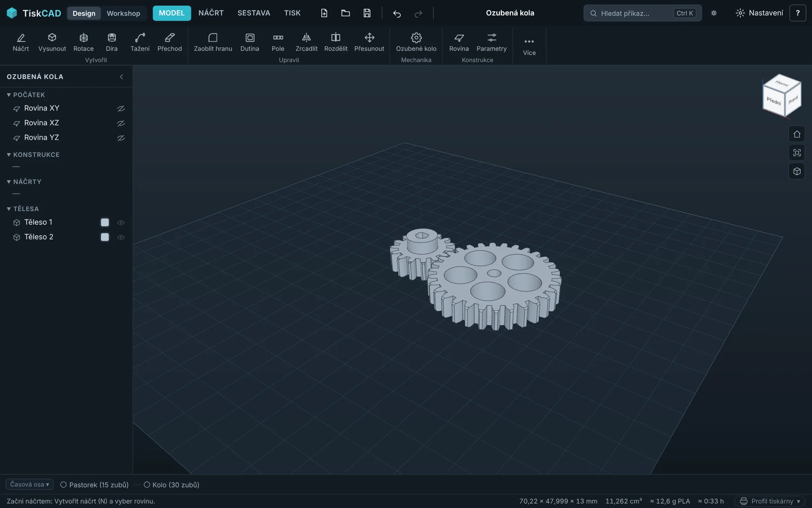Open the Pole pattern tool
The width and height of the screenshot is (812, 508).
click(x=278, y=42)
